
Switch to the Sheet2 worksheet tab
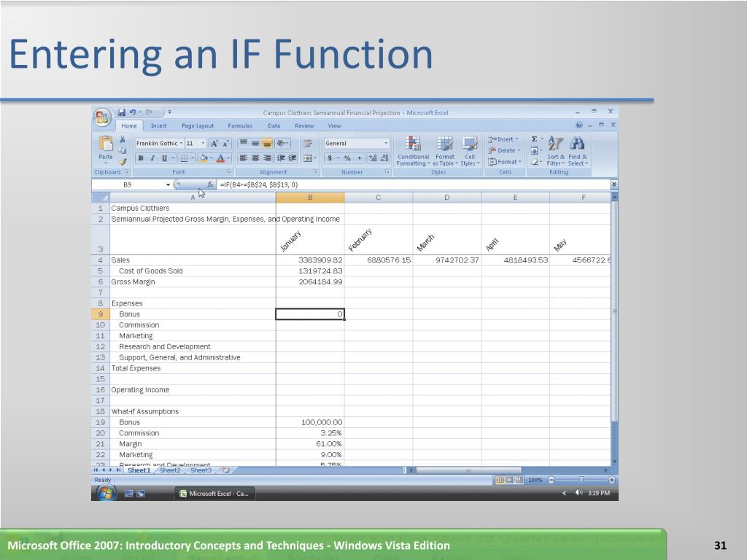click(170, 470)
